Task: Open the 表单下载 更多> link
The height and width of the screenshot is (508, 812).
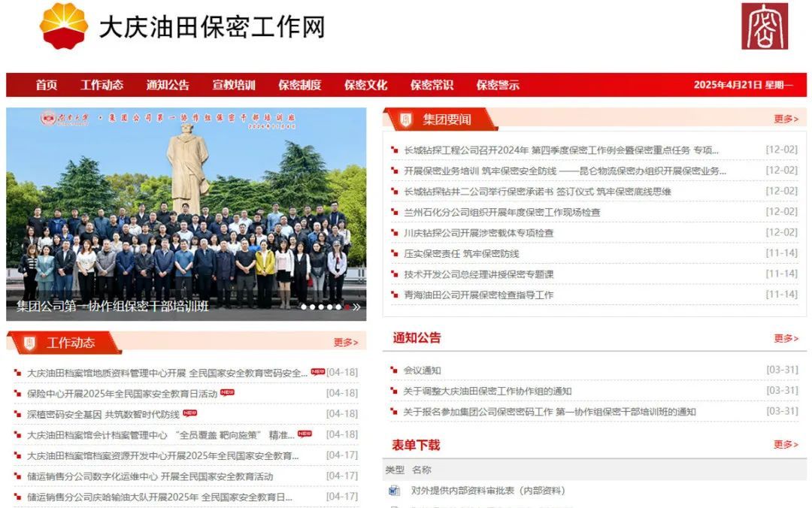Action: pyautogui.click(x=786, y=445)
